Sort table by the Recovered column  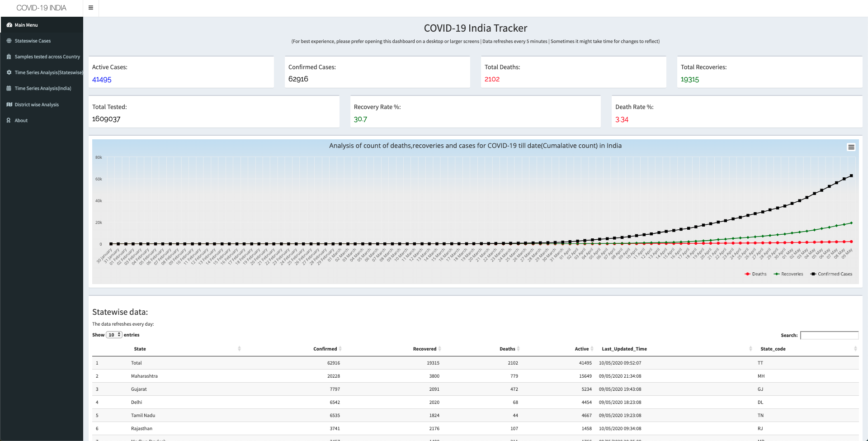426,349
